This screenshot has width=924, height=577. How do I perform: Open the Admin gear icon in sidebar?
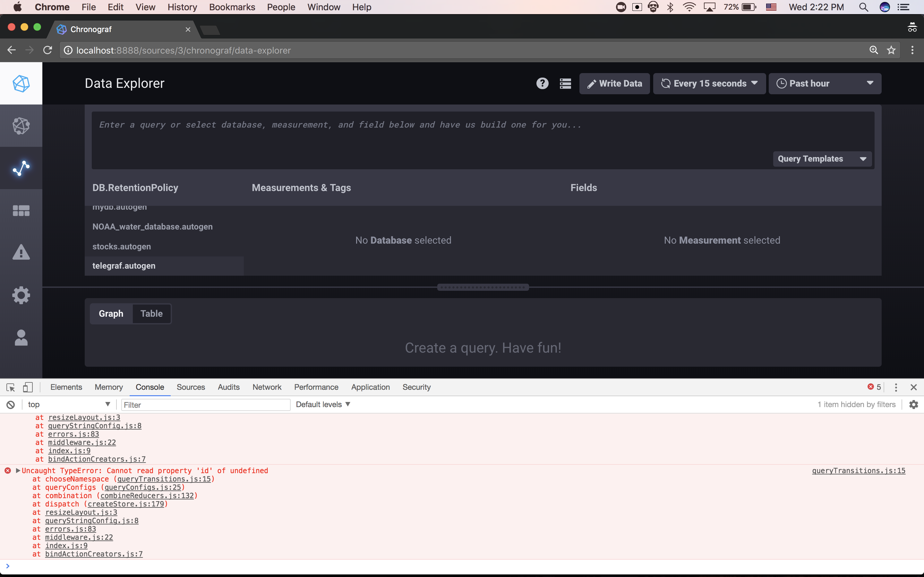tap(21, 295)
